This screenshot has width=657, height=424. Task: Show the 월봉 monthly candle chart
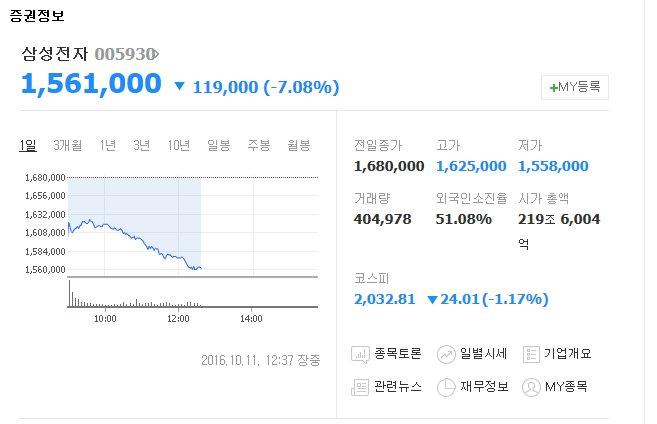tap(298, 146)
